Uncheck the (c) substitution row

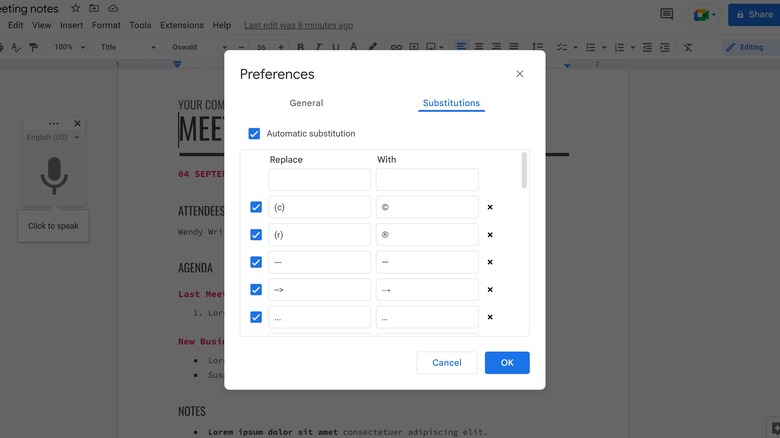(x=256, y=207)
